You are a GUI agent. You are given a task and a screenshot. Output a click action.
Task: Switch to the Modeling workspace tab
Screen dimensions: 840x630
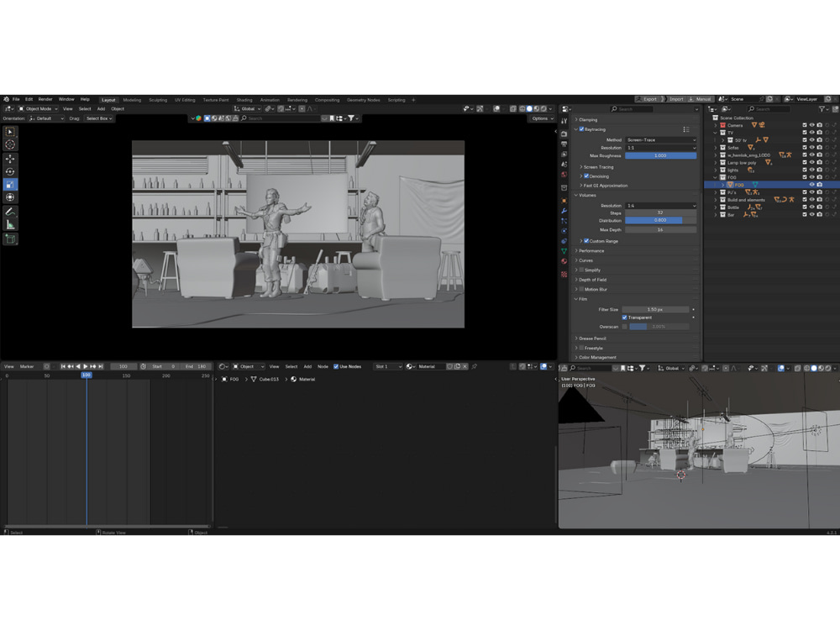coord(132,100)
